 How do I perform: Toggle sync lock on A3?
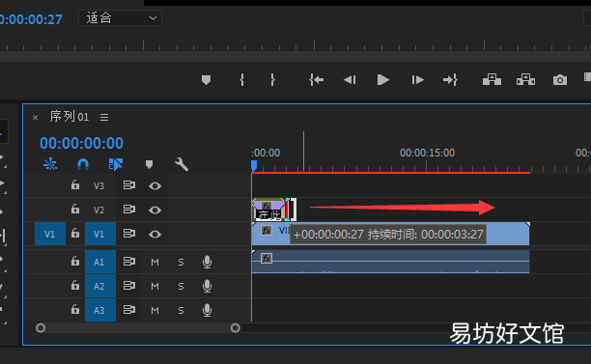[x=128, y=310]
